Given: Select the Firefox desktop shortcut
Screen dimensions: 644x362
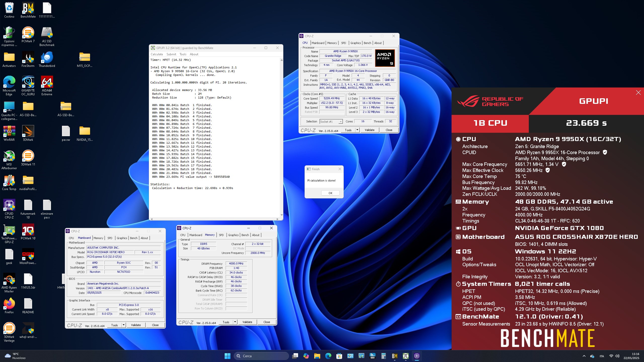Looking at the screenshot, I should coord(9,306).
